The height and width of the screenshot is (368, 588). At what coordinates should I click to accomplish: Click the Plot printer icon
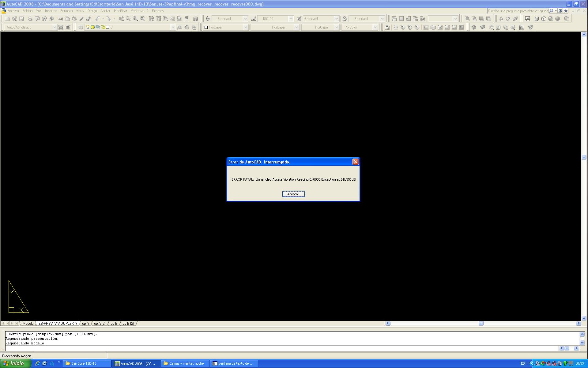(30, 19)
